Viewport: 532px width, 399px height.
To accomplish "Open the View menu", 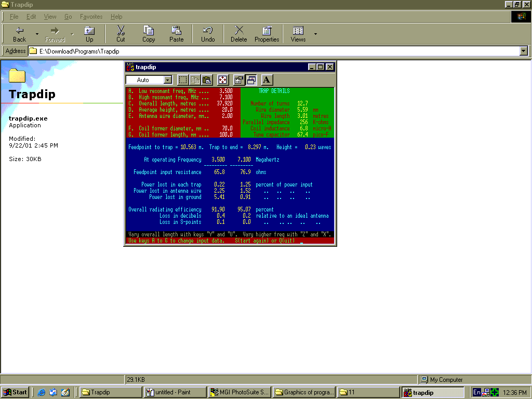I will (50, 17).
